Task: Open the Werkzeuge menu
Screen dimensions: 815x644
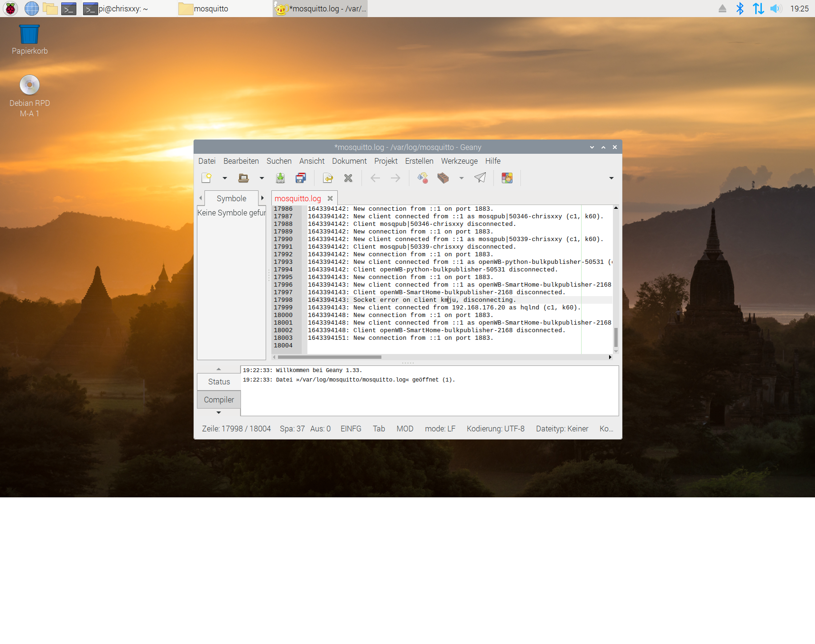Action: pos(459,161)
